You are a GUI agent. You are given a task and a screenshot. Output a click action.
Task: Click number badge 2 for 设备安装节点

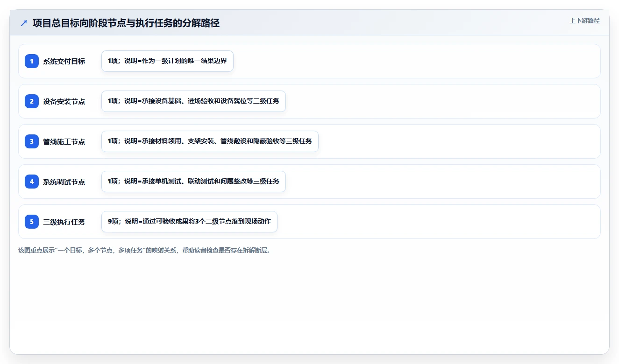click(x=32, y=101)
